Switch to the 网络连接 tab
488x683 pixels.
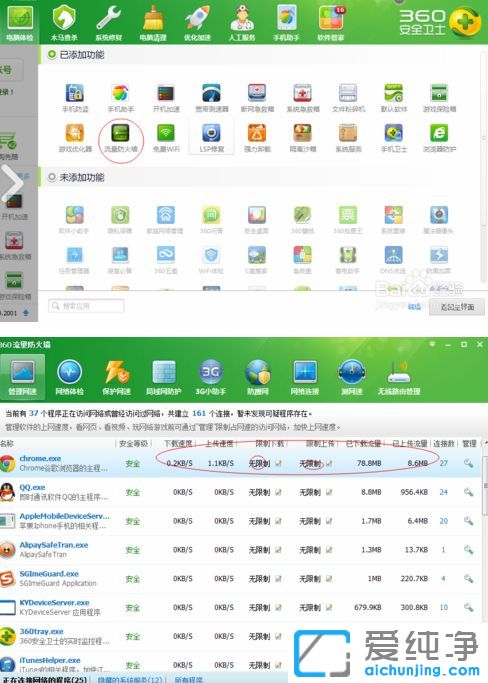[x=305, y=377]
